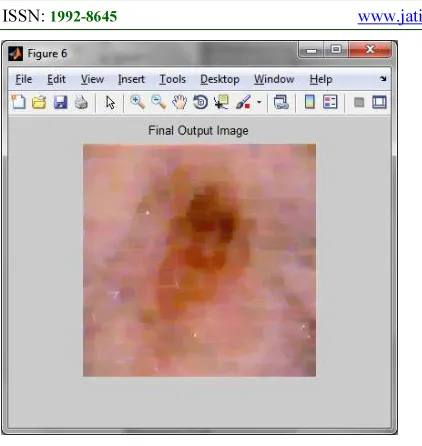Follow the www.jati link in the header

pyautogui.click(x=390, y=16)
